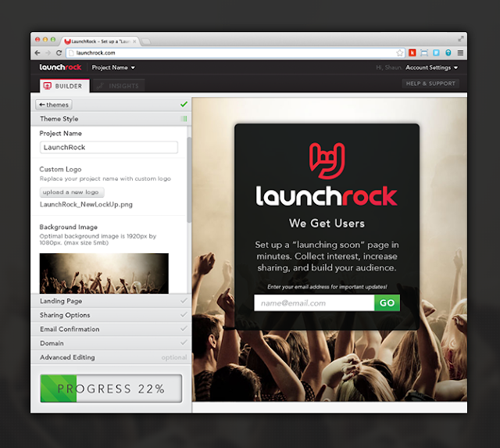This screenshot has height=448, width=500.
Task: Click the green GO button
Action: 387,303
